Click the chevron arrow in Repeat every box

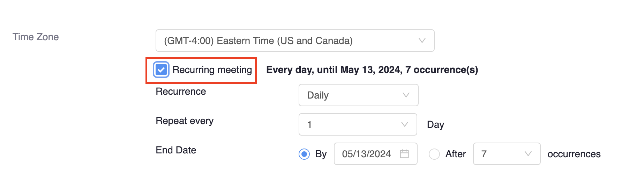tap(404, 124)
